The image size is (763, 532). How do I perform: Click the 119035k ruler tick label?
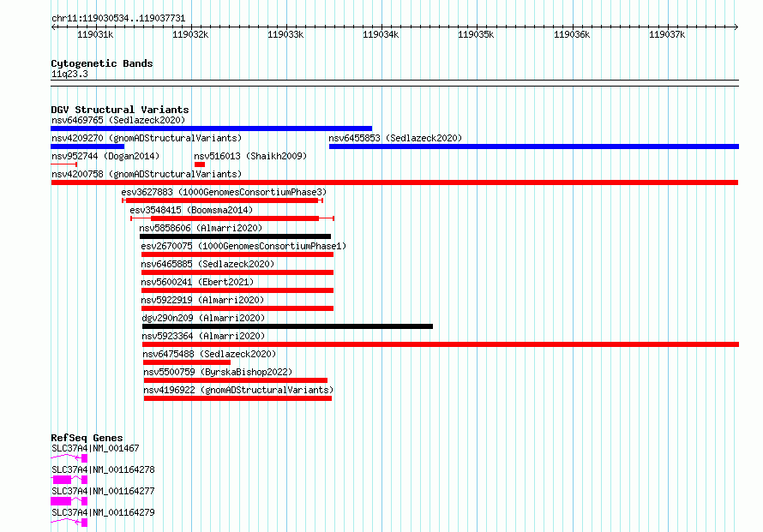[477, 34]
